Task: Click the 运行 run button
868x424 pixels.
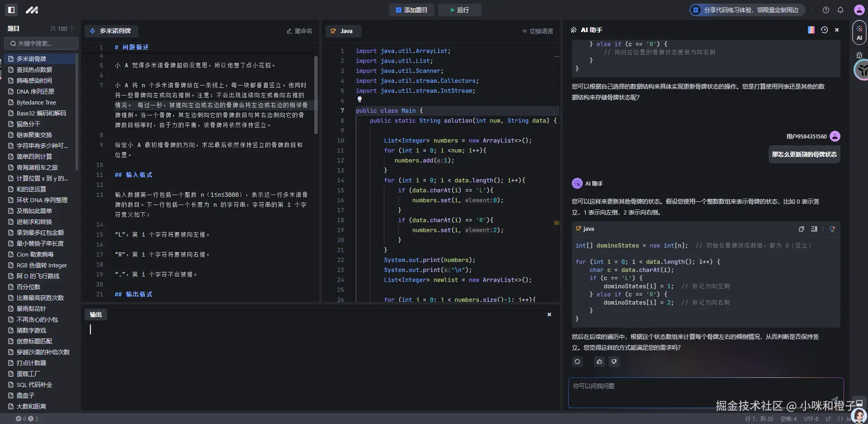Action: click(460, 10)
